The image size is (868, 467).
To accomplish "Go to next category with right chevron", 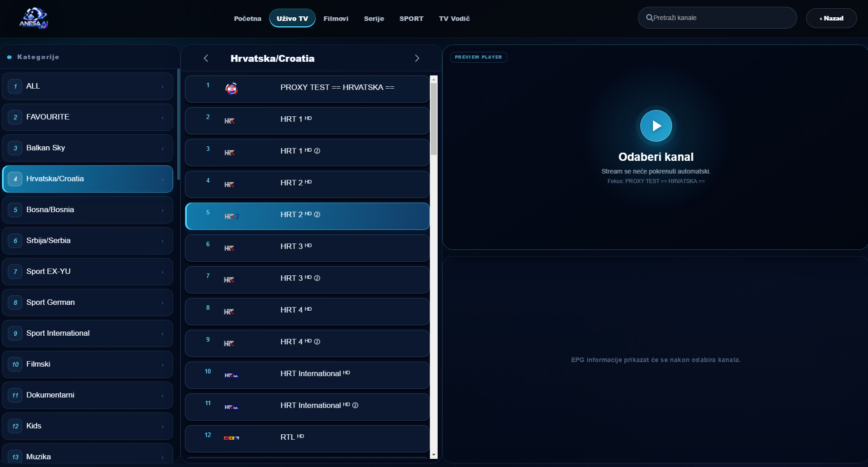I will click(x=417, y=58).
